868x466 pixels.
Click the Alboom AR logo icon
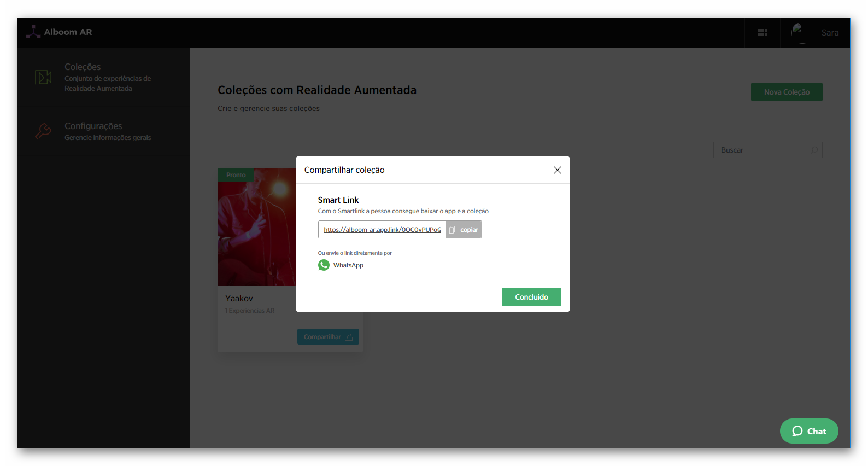point(33,32)
